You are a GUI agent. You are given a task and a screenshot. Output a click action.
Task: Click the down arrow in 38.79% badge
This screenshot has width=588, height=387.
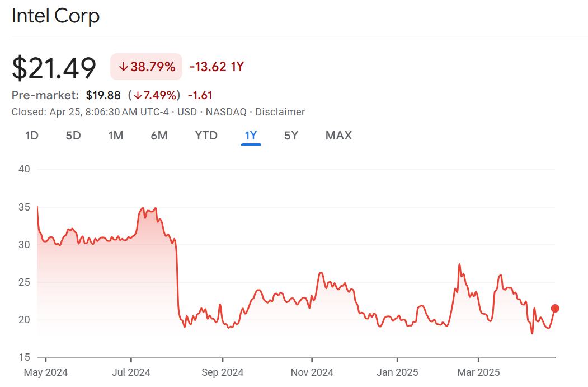coord(124,67)
